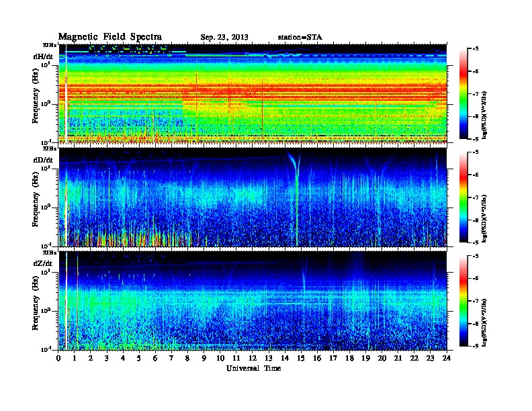This screenshot has height=411, width=532.
Task: Click the log(PSD) legend title beside dH/dt color bar
Action: coord(484,115)
